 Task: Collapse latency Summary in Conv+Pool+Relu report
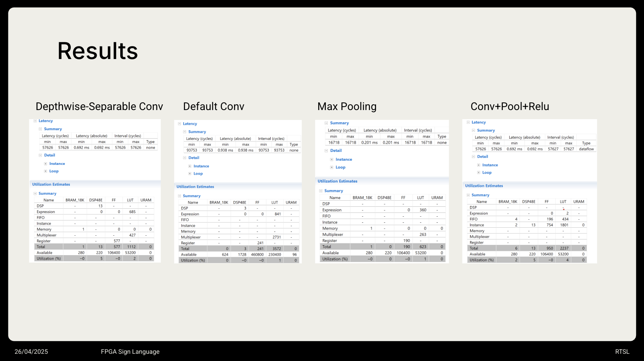click(473, 130)
